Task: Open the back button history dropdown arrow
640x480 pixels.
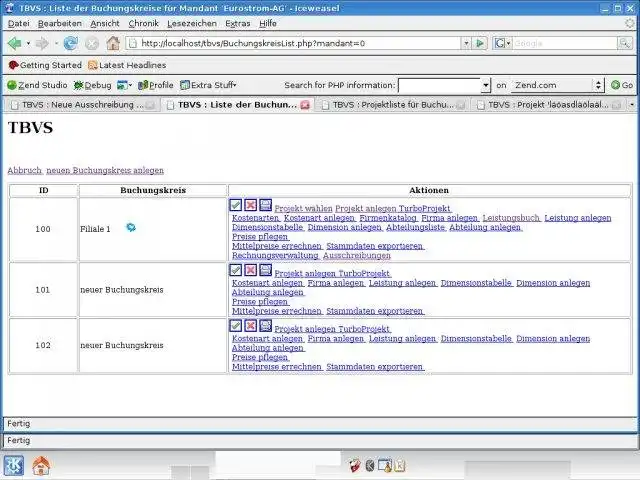Action: (x=28, y=43)
